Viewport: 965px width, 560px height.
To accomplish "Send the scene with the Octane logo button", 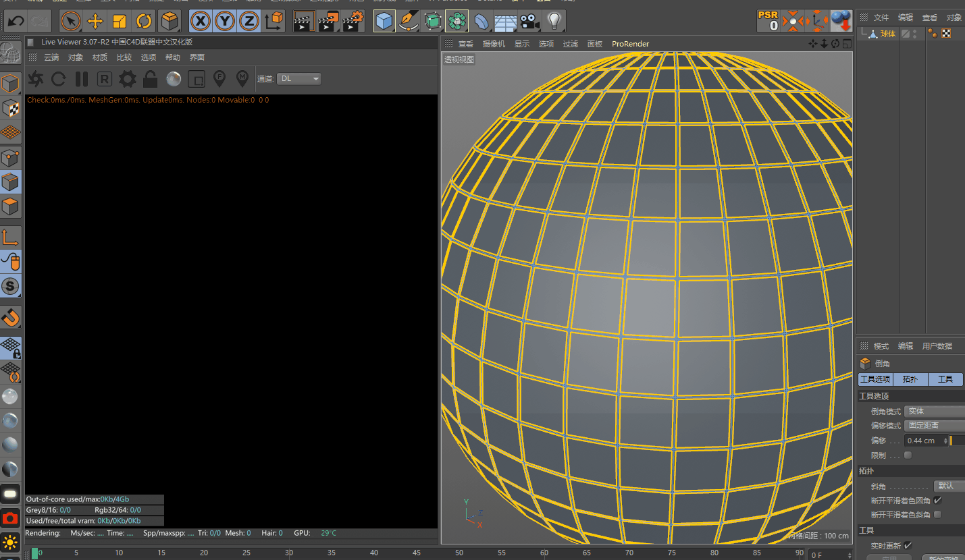I will (36, 80).
